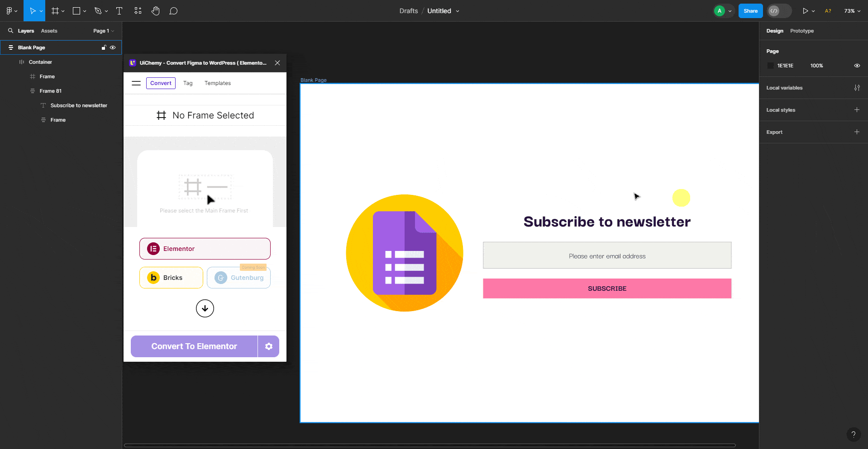Open the comments tool
The width and height of the screenshot is (868, 449).
[173, 10]
